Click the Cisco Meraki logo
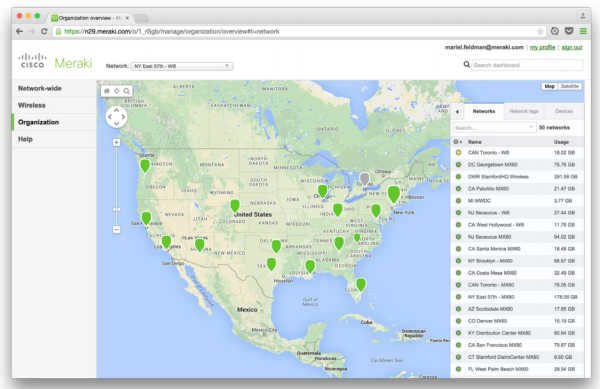 pos(55,62)
